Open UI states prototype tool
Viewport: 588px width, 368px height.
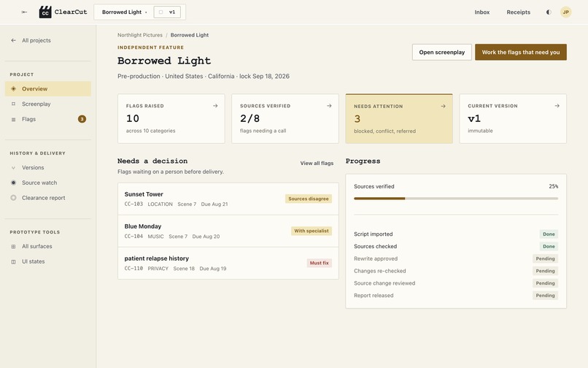pos(48,261)
